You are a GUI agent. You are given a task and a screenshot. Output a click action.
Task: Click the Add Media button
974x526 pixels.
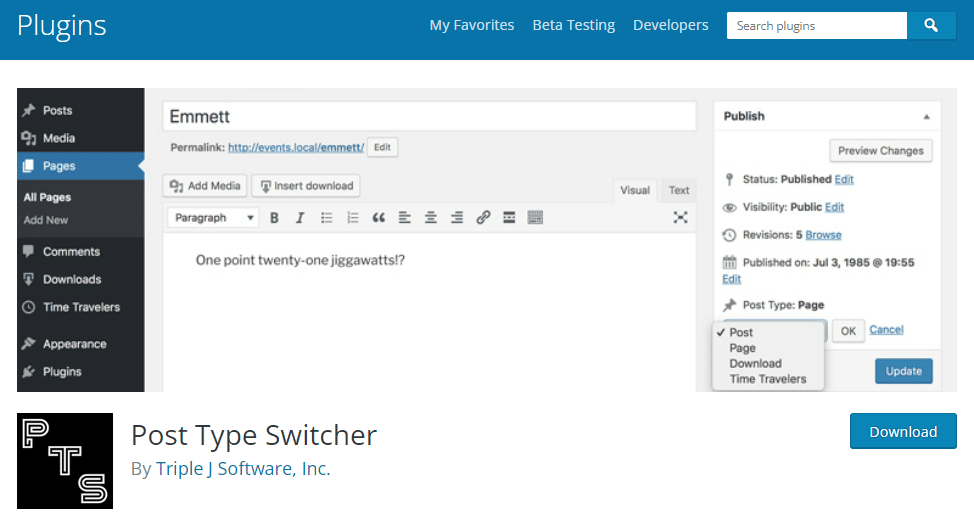click(205, 186)
